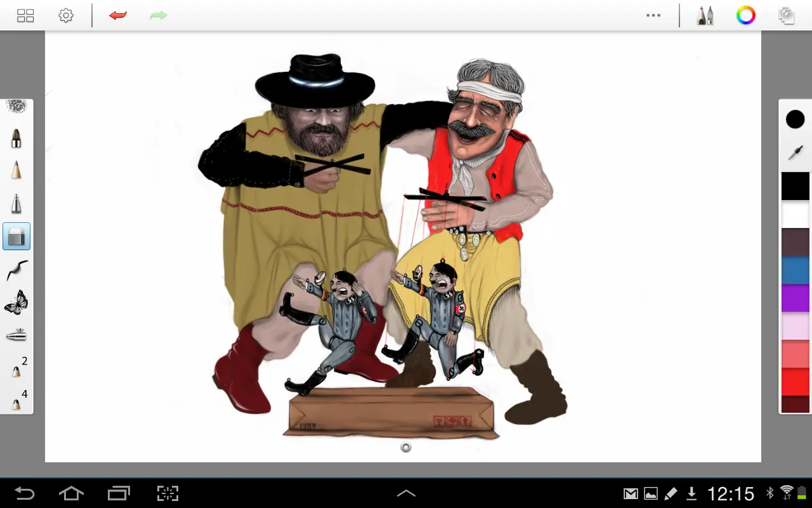Open the gallery grid icon
This screenshot has width=812, height=508.
click(x=25, y=15)
